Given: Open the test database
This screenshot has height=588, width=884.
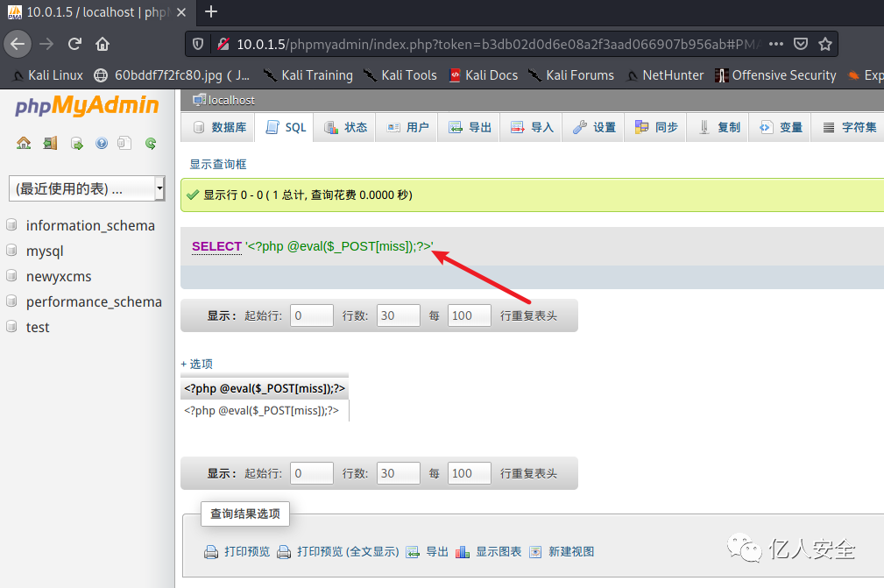Looking at the screenshot, I should pos(38,327).
